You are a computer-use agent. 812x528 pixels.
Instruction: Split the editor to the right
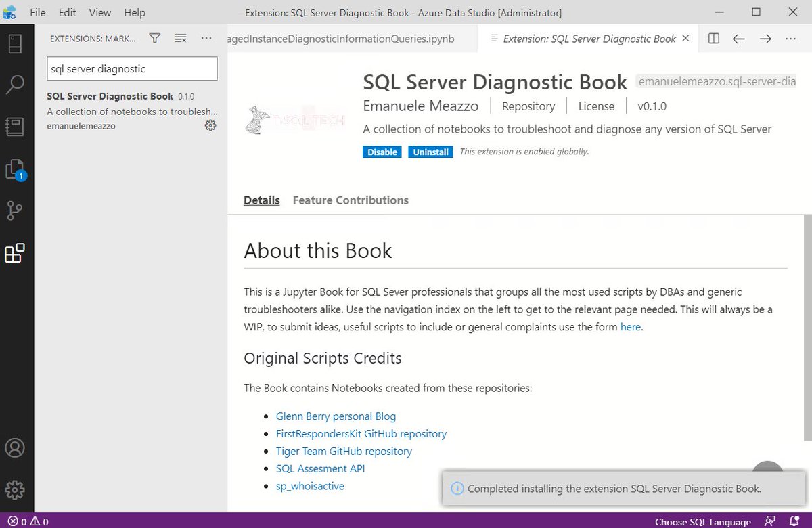[x=713, y=39]
